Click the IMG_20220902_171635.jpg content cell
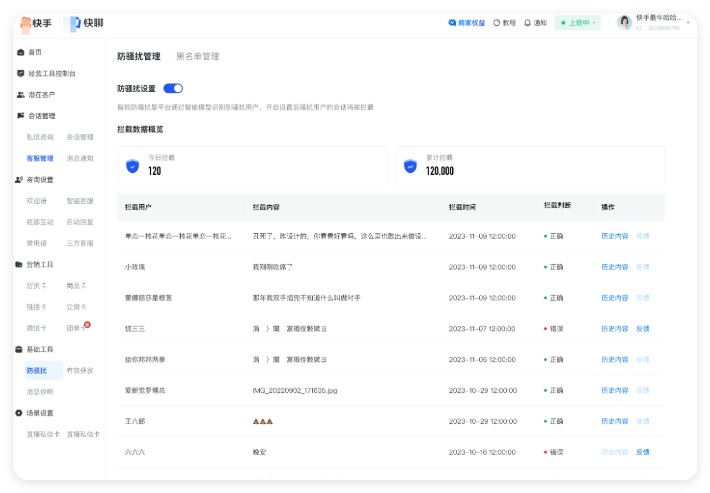This screenshot has width=710, height=493. tap(295, 391)
